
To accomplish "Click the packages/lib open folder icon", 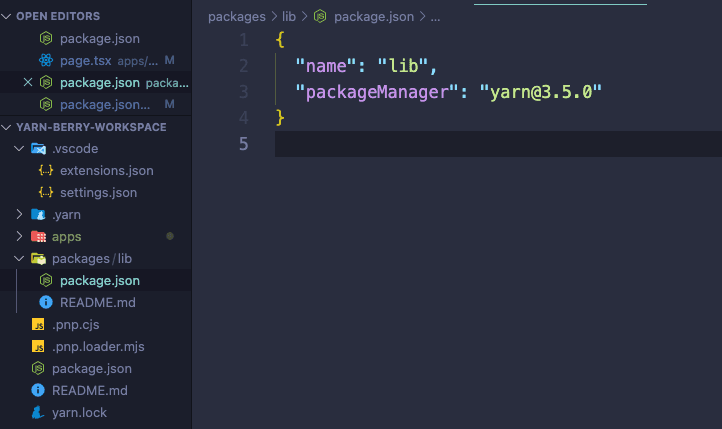I will [x=38, y=258].
